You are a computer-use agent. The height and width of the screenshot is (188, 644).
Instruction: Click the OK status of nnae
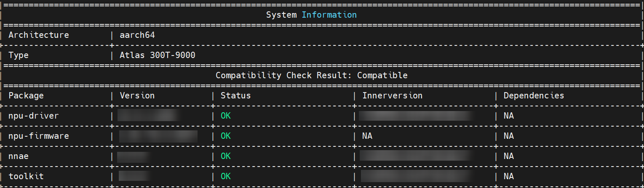226,156
